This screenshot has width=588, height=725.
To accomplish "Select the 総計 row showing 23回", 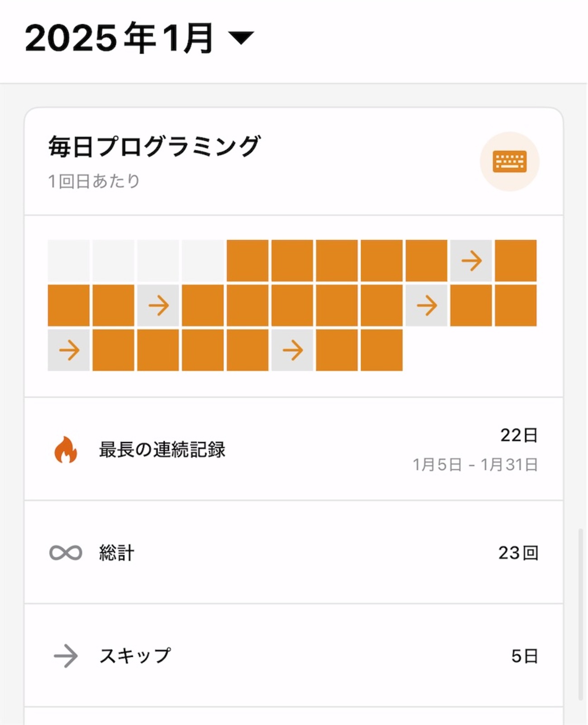I will coord(294,553).
